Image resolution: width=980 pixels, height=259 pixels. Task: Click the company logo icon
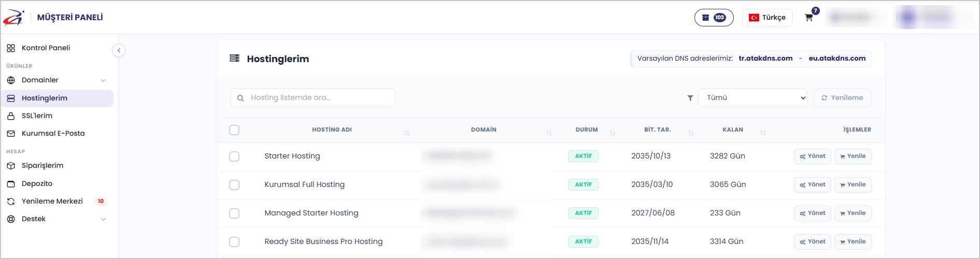(x=13, y=18)
